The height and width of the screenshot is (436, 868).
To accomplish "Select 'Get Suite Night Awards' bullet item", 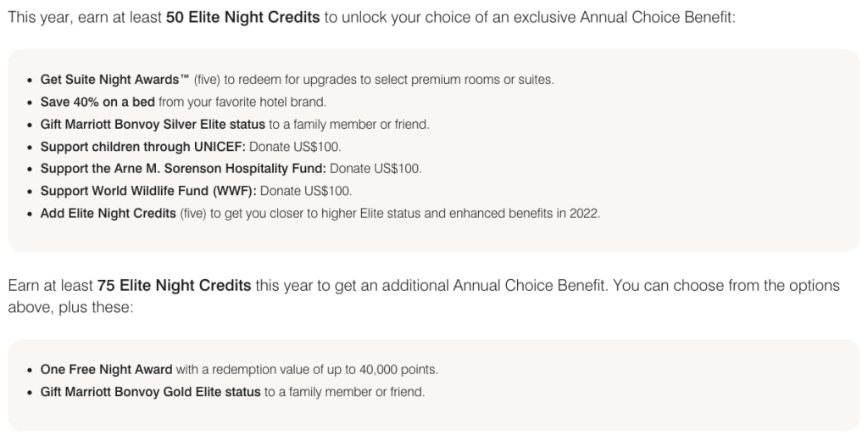I will click(297, 80).
